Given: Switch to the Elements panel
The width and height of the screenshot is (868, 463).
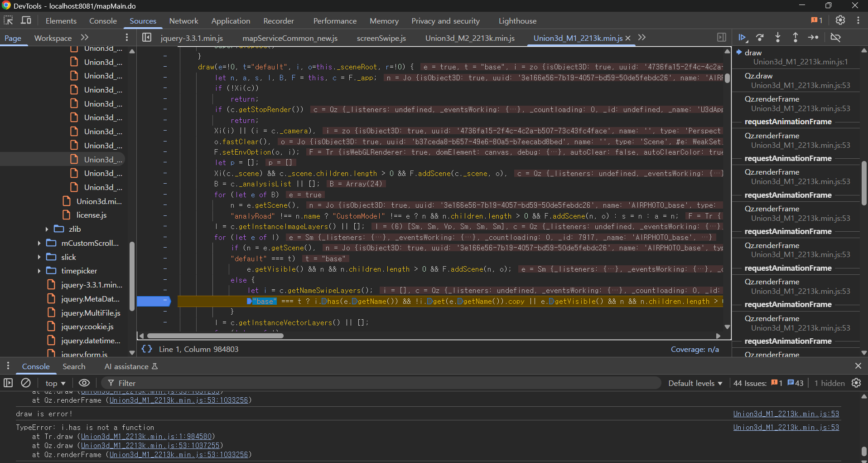Looking at the screenshot, I should pos(61,21).
